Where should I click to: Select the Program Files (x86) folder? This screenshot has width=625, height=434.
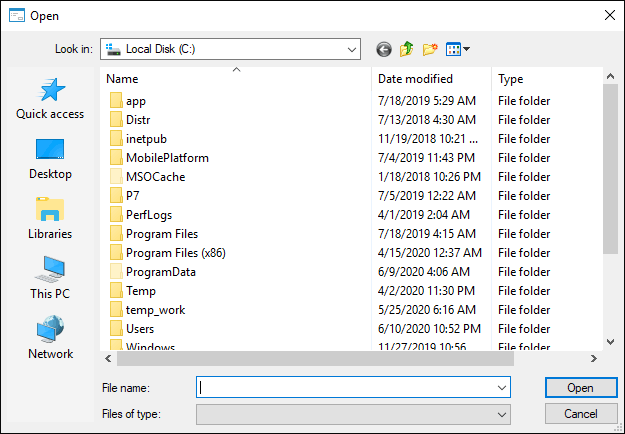point(175,253)
